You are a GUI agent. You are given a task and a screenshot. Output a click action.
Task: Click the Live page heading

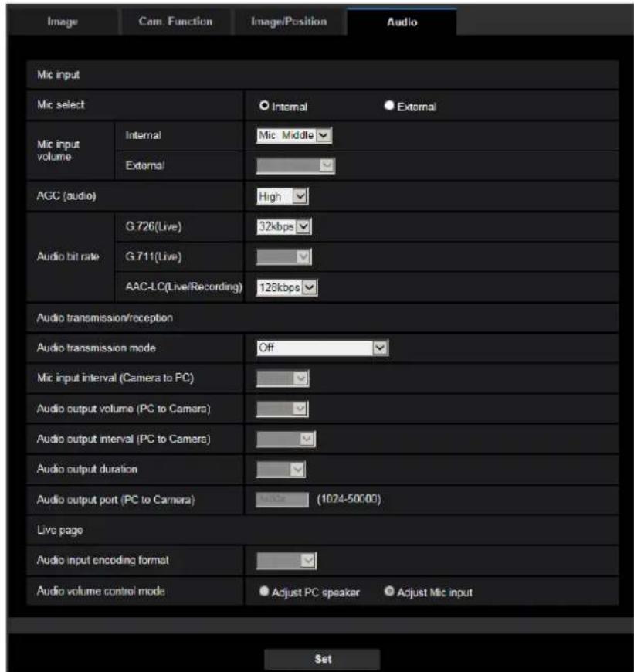59,530
